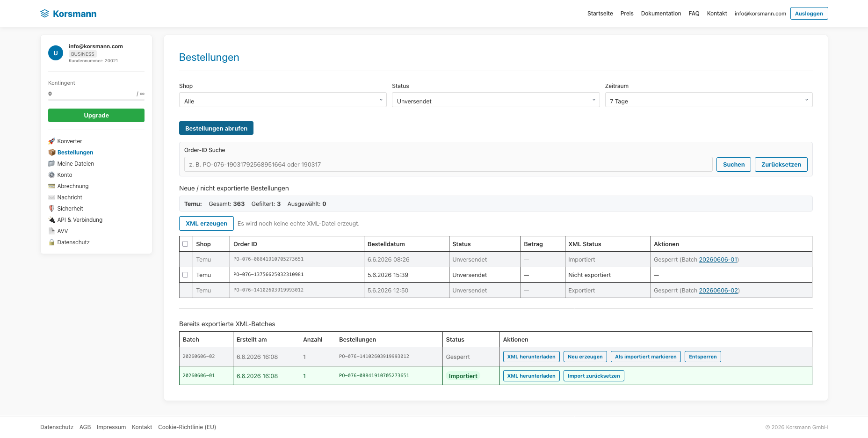Image resolution: width=868 pixels, height=438 pixels.
Task: Open the Datenschutz footer link
Action: (57, 427)
